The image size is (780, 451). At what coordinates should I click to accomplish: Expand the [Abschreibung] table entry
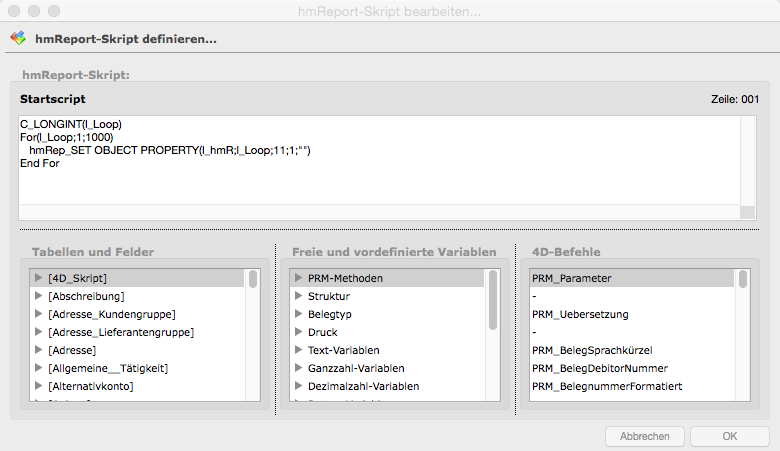(x=38, y=296)
